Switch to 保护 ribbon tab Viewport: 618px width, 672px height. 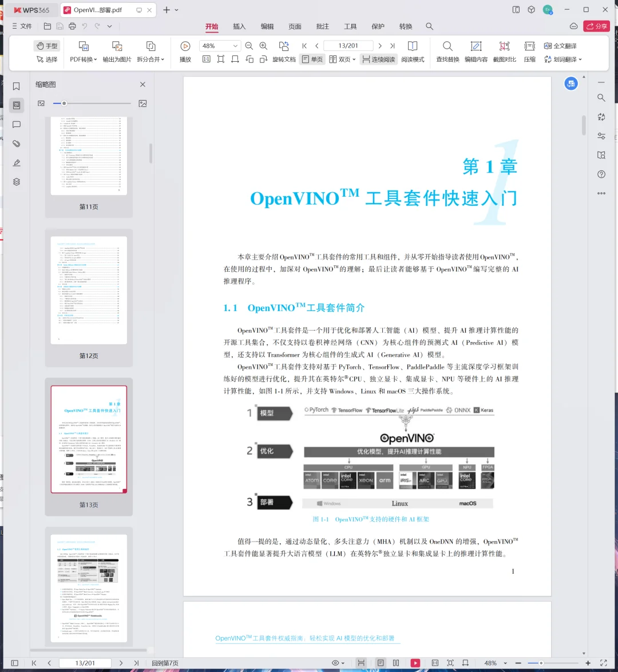tap(378, 26)
